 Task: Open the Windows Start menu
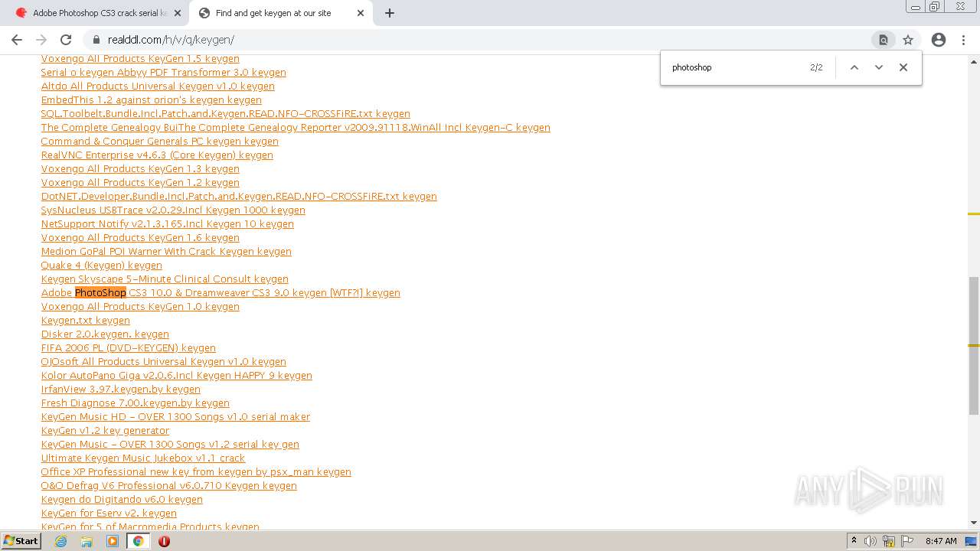pos(21,541)
